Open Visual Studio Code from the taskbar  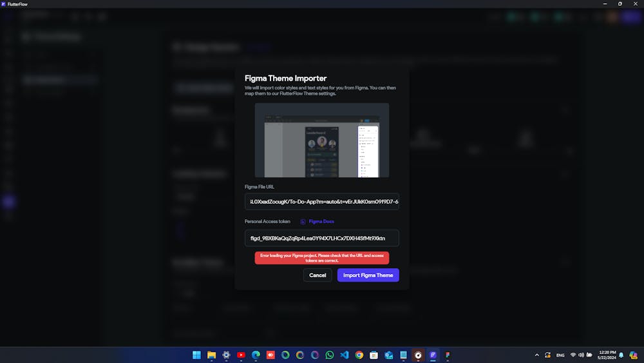coord(345,355)
